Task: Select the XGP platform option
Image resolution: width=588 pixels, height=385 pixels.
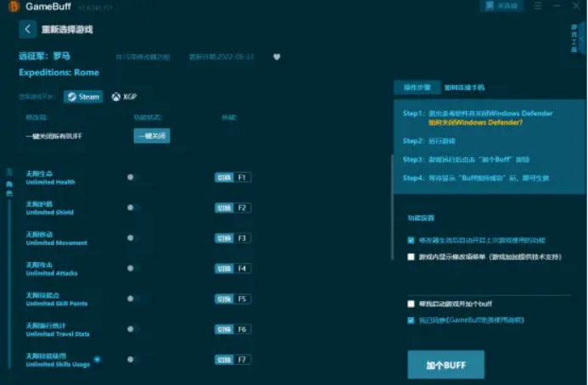Action: (124, 97)
